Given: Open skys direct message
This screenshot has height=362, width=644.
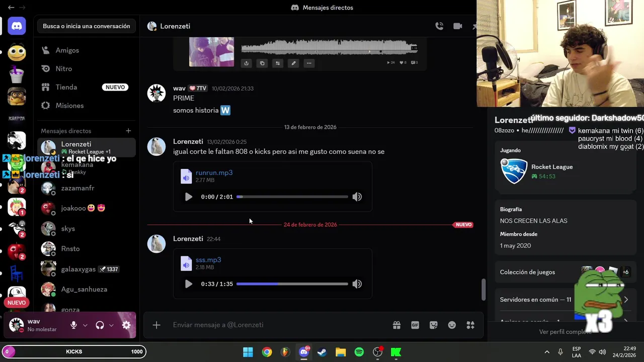Looking at the screenshot, I should [87, 228].
